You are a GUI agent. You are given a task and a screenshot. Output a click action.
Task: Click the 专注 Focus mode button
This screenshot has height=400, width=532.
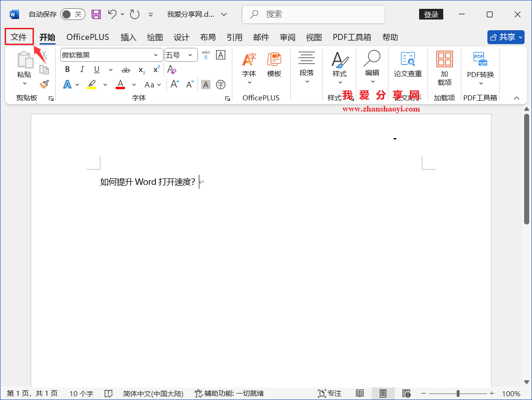click(x=329, y=393)
